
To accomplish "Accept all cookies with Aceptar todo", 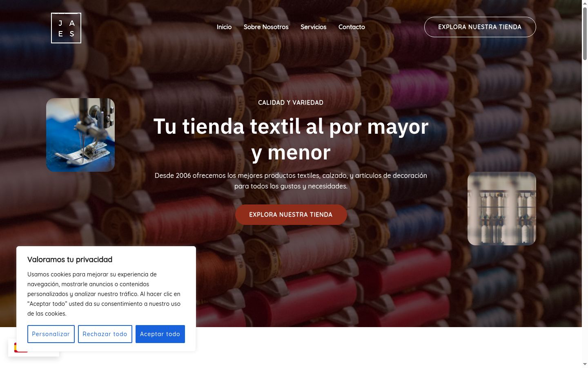I will click(160, 334).
